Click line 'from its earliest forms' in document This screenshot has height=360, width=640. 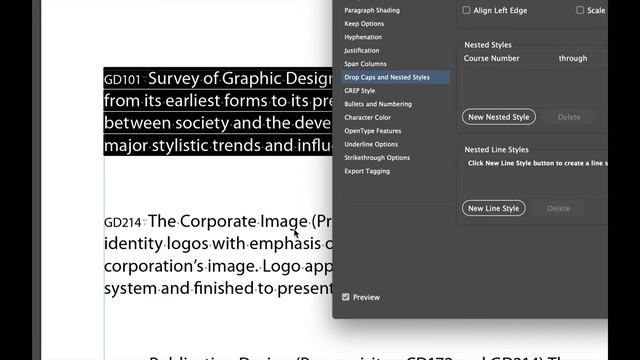[218, 100]
